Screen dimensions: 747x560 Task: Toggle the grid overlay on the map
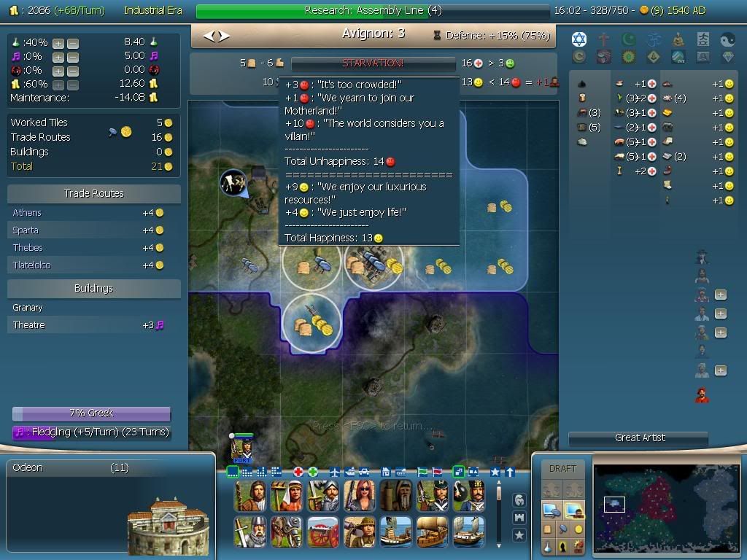pos(247,472)
